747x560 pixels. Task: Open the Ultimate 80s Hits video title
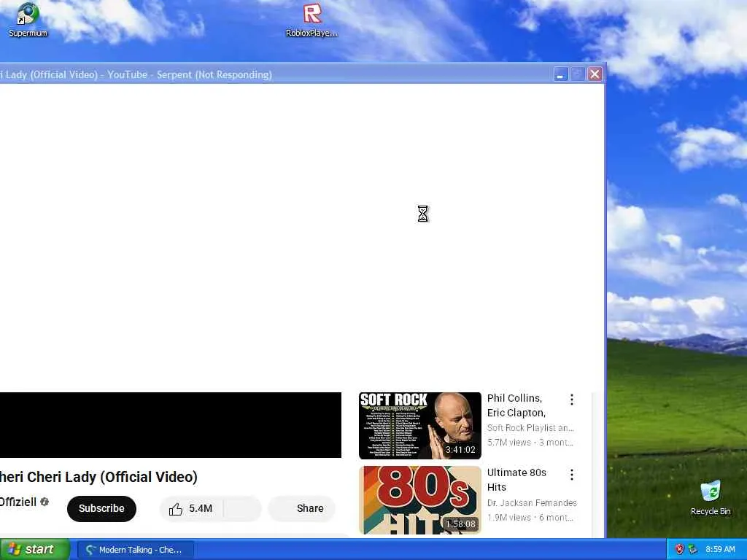pos(516,480)
